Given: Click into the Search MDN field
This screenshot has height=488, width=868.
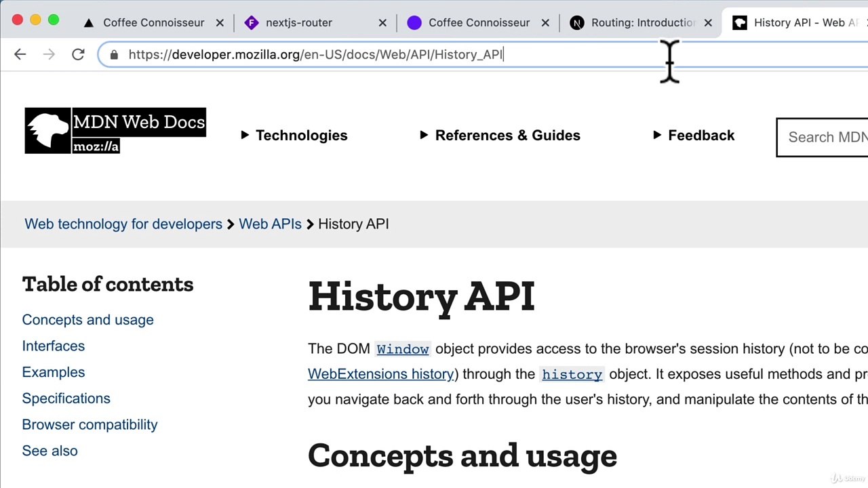Looking at the screenshot, I should pyautogui.click(x=823, y=137).
